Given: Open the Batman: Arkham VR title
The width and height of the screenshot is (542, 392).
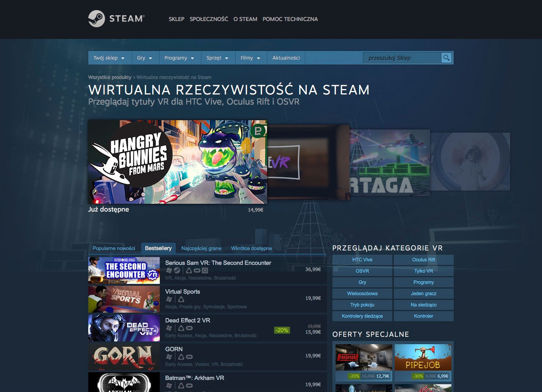Looking at the screenshot, I should click(195, 378).
